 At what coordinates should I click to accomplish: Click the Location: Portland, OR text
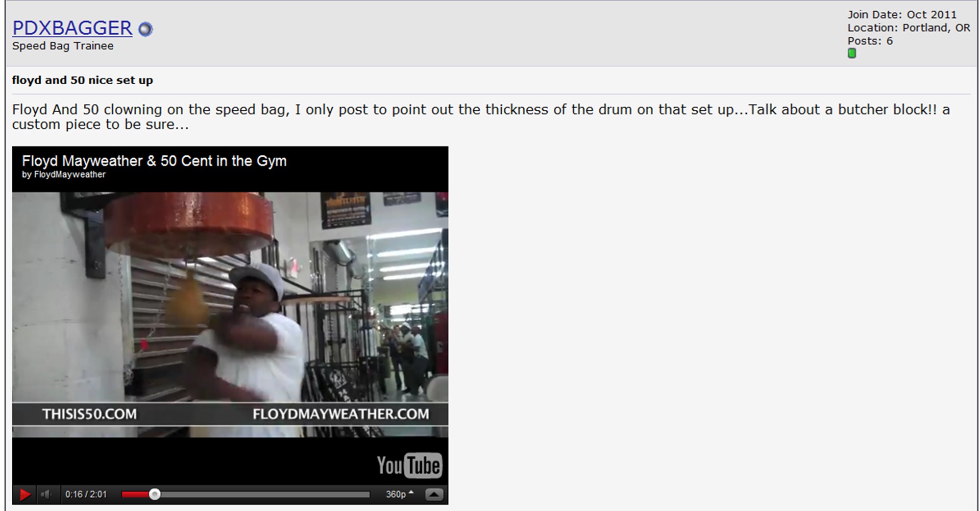coord(909,27)
